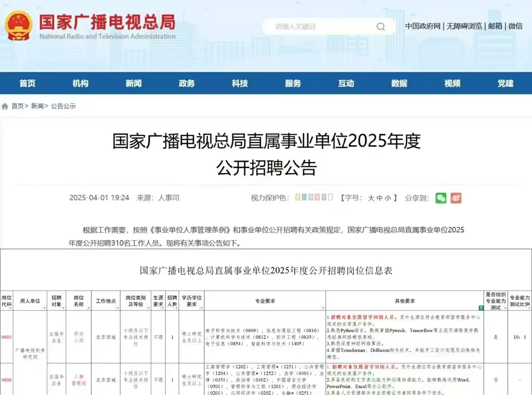This screenshot has width=532, height=395.
Task: Open the 政务 navigation menu
Action: click(187, 83)
